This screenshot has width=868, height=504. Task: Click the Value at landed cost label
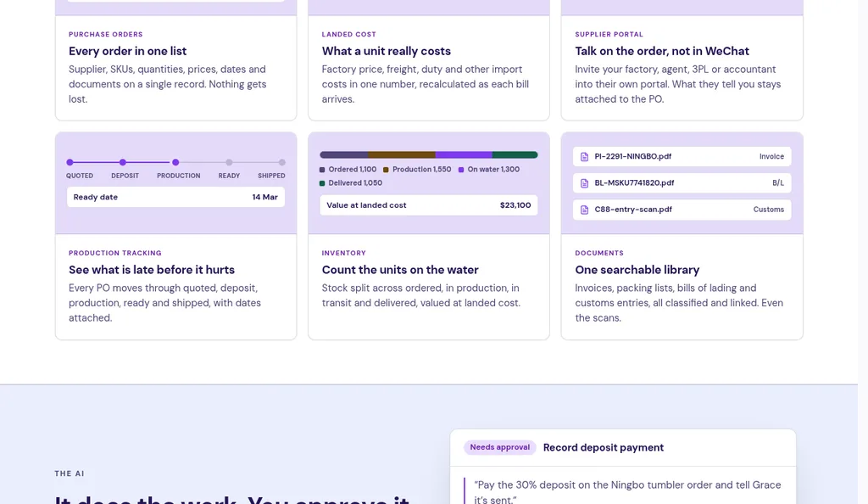point(366,205)
